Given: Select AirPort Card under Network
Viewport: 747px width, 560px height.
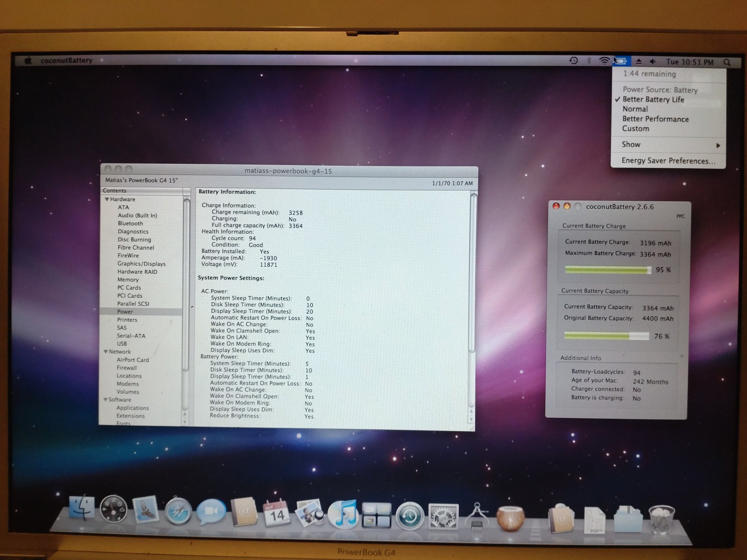Looking at the screenshot, I should click(x=133, y=360).
